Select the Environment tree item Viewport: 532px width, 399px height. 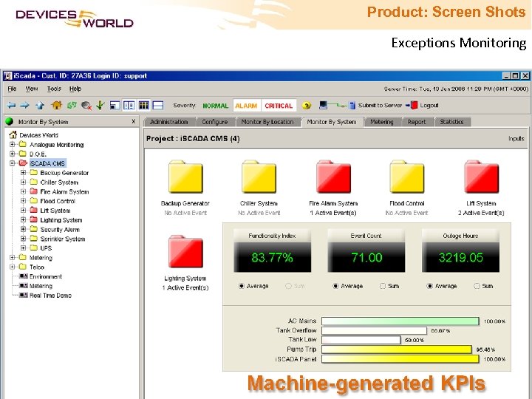[x=46, y=276]
